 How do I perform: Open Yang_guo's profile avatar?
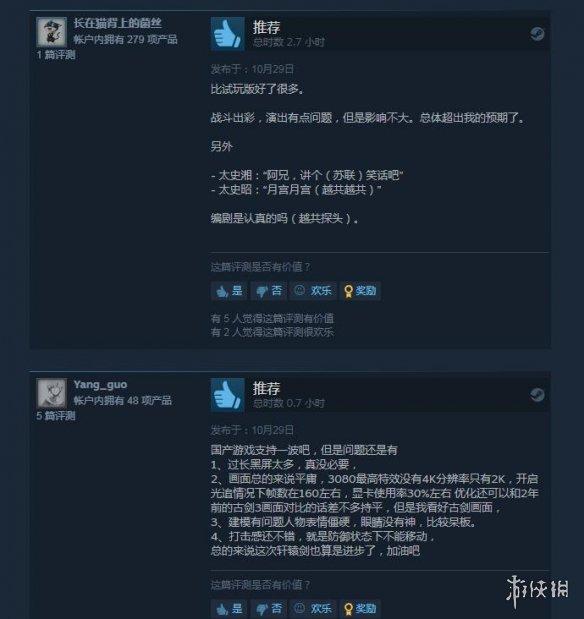tap(52, 393)
